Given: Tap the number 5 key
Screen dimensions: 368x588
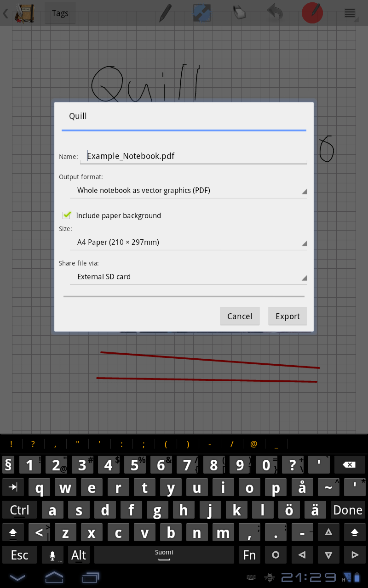Looking at the screenshot, I should pyautogui.click(x=135, y=465).
